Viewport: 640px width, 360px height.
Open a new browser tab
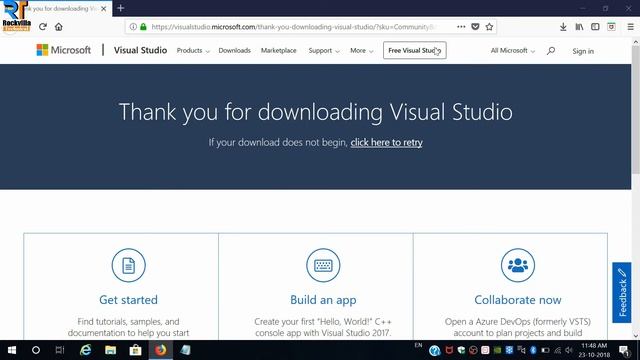(x=120, y=8)
